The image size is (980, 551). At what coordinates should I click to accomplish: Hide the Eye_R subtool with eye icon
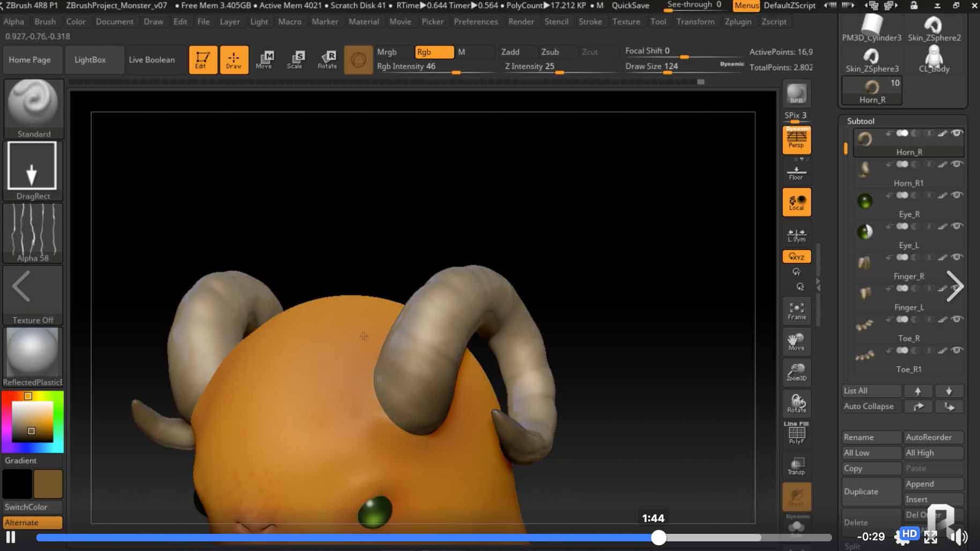957,195
